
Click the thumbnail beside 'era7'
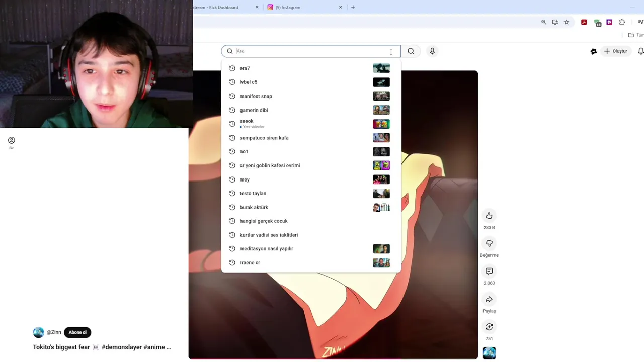pos(381,68)
